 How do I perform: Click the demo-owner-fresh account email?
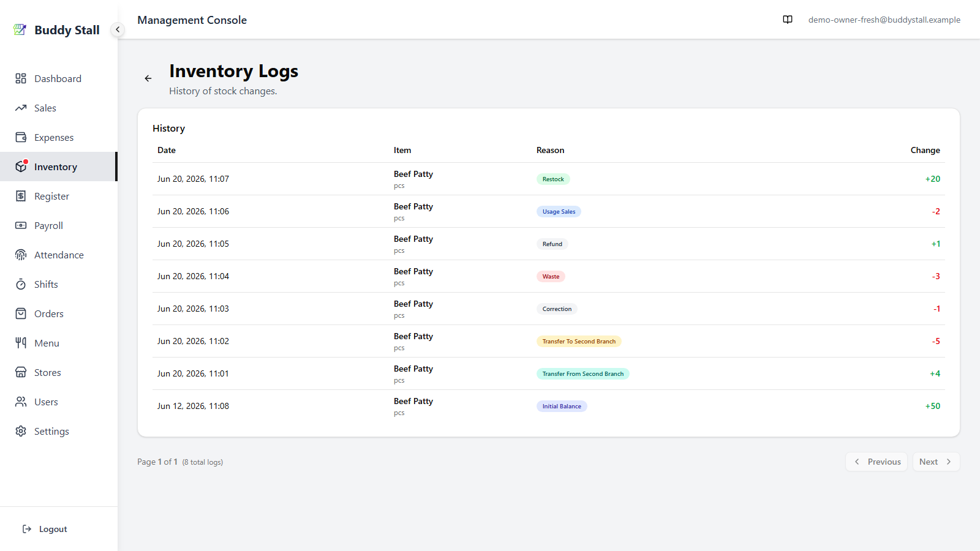884,20
